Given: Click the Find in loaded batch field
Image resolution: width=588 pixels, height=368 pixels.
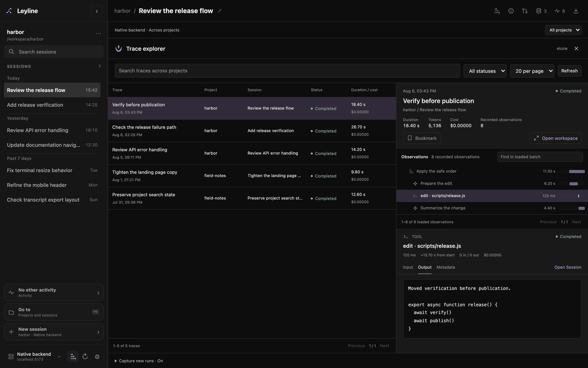Looking at the screenshot, I should point(540,157).
